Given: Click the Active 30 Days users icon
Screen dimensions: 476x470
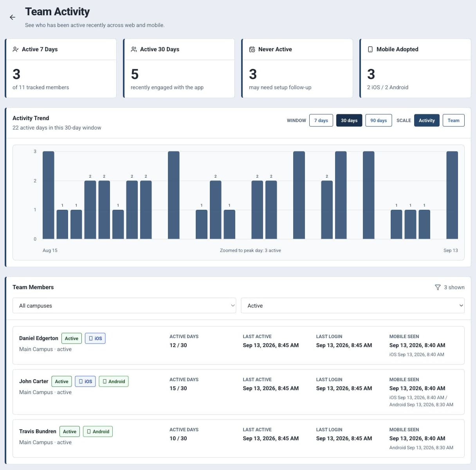Looking at the screenshot, I should pos(134,49).
